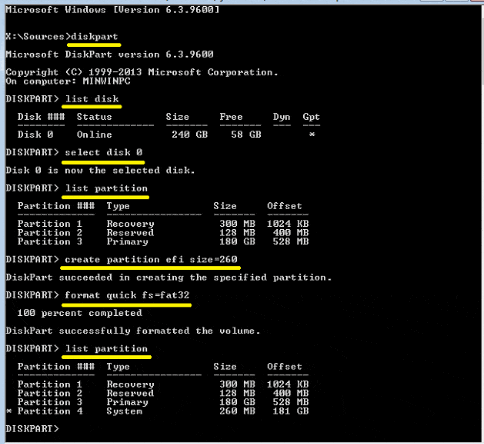Click "DiskPart successfully formatted the volume."
The height and width of the screenshot is (444, 484).
(x=133, y=331)
